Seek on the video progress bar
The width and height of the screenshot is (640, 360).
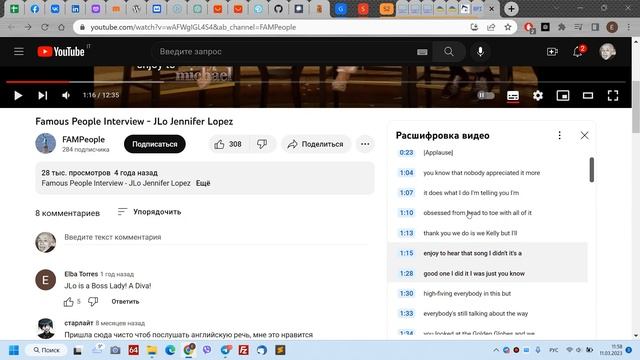click(316, 82)
